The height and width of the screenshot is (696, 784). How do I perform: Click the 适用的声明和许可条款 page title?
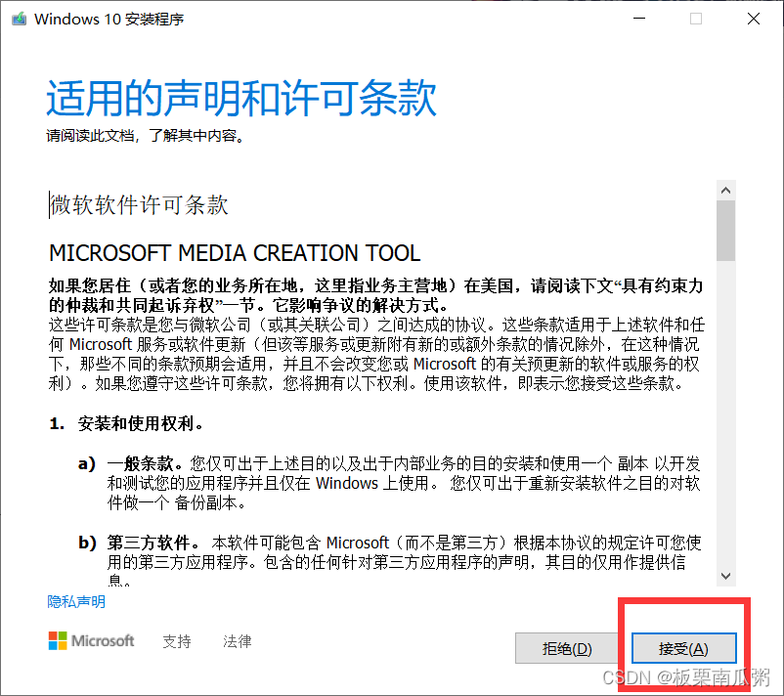(241, 98)
